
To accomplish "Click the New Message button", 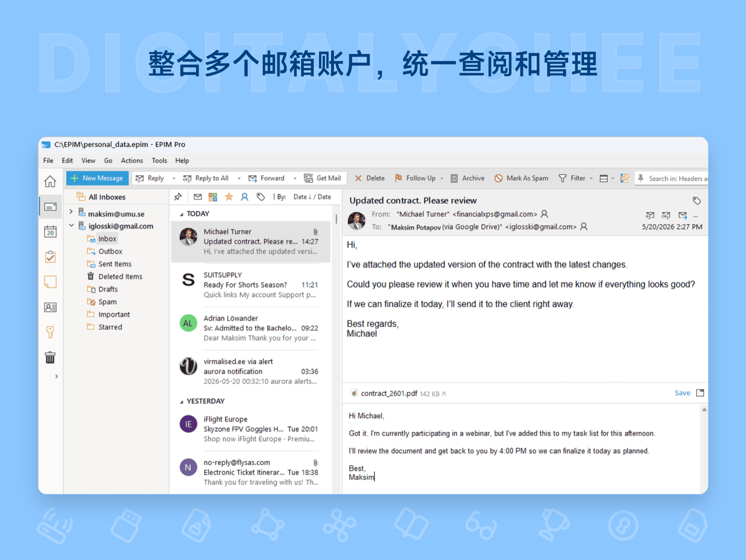I will (x=97, y=178).
